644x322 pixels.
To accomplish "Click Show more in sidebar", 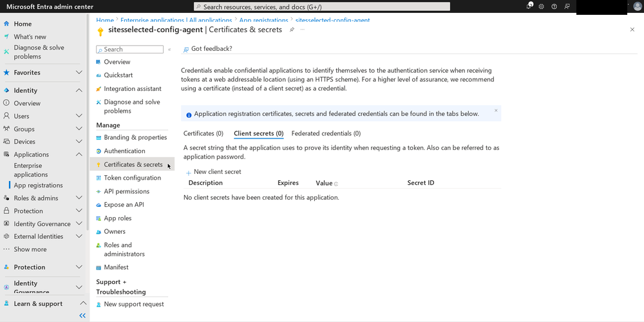I will 30,249.
